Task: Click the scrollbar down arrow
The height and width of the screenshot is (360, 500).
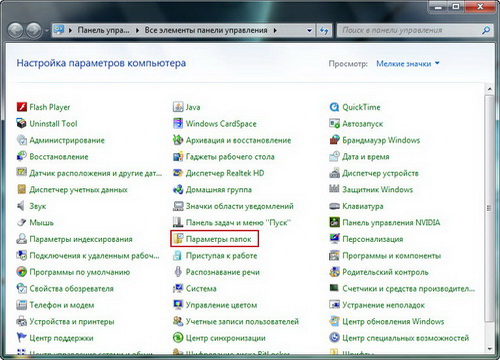Action: (x=489, y=349)
